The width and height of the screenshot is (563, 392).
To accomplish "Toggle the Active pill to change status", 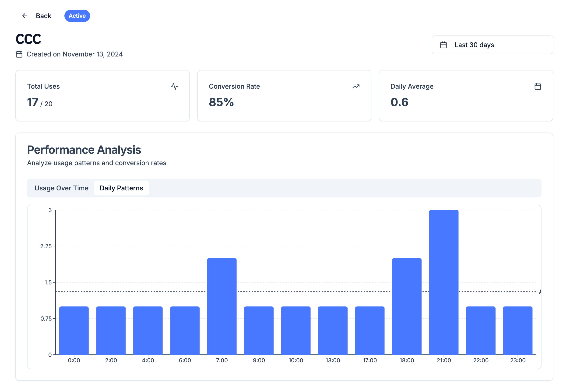I will 77,16.
